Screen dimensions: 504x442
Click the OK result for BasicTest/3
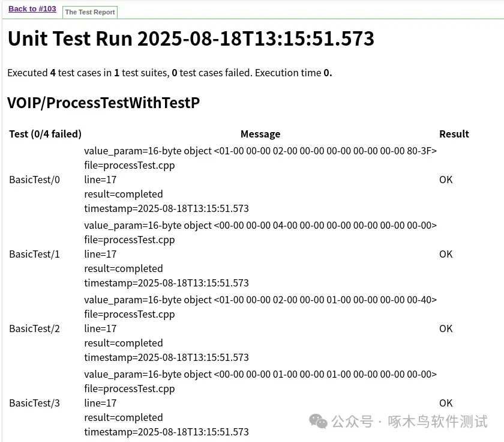tap(446, 403)
